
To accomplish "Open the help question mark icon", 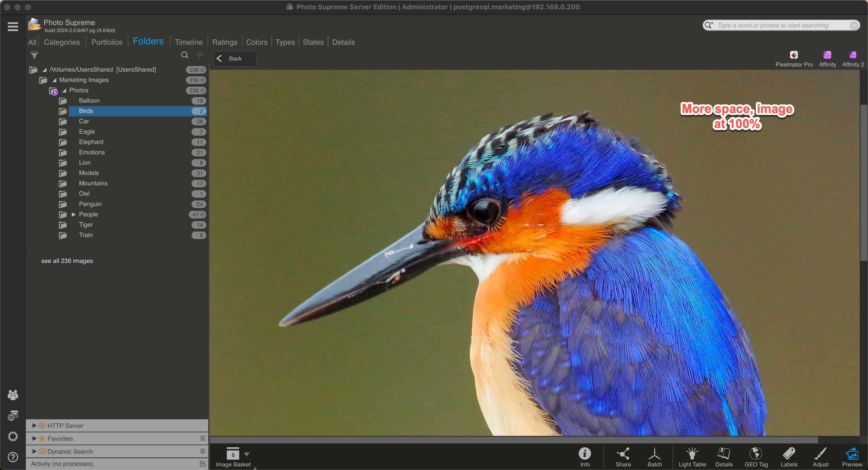I will [13, 457].
